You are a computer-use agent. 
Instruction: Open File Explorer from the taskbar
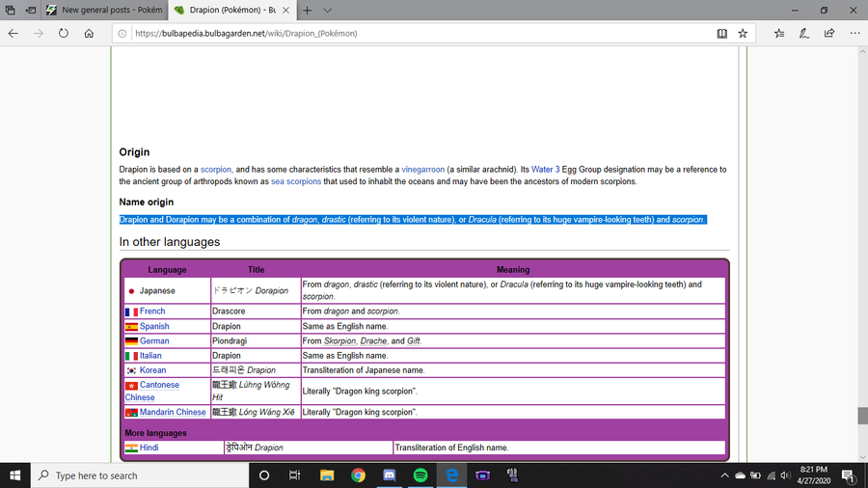tap(327, 475)
